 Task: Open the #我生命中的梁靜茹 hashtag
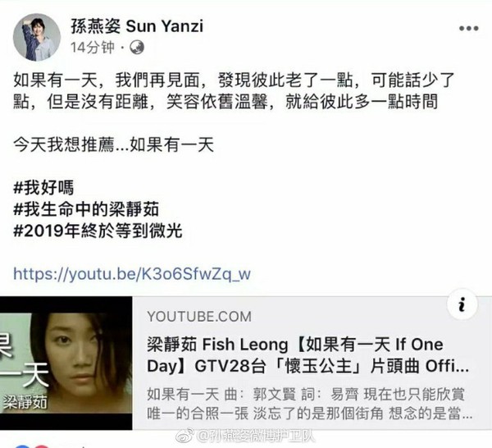tap(86, 209)
